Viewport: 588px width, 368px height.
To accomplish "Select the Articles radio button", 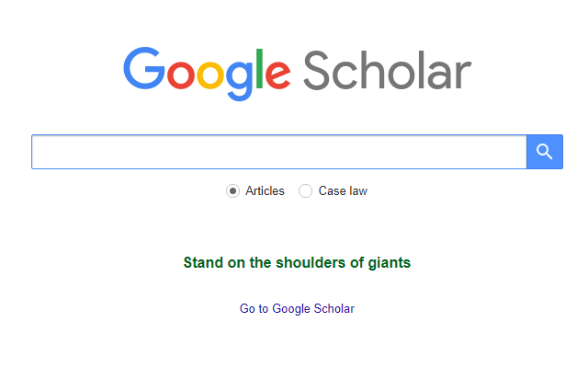I will tap(233, 191).
